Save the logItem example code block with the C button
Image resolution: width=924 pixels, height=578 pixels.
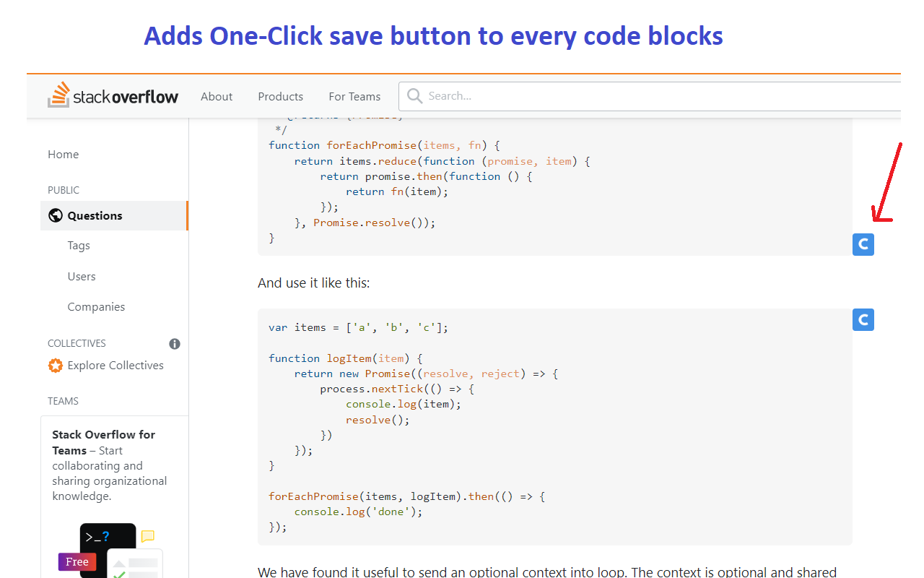(863, 319)
